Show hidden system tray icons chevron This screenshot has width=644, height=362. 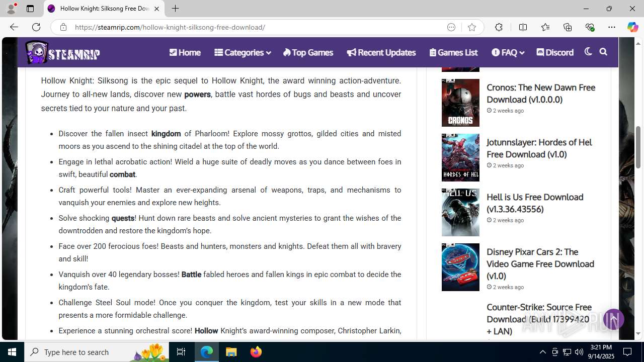[x=542, y=352]
